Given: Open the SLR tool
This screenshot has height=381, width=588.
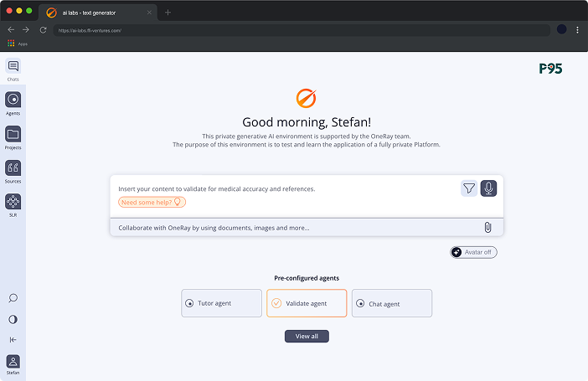Looking at the screenshot, I should [13, 203].
